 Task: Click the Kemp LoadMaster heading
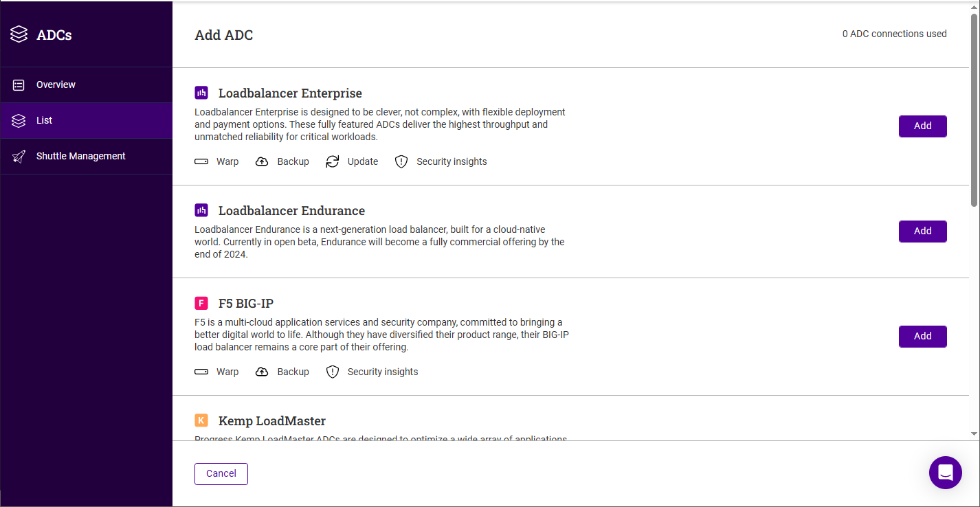(272, 421)
